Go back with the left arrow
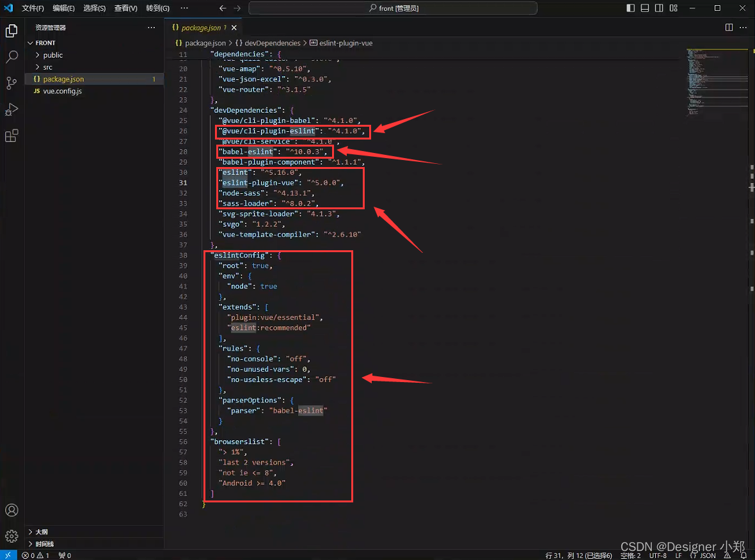Image resolution: width=755 pixels, height=560 pixels. [223, 8]
